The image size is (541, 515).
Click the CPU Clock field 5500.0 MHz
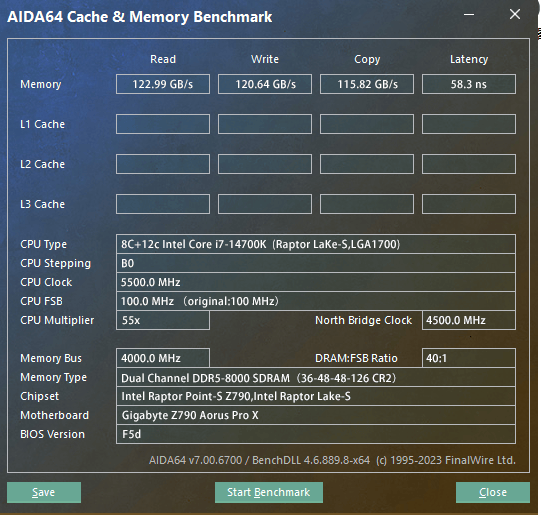tap(316, 282)
